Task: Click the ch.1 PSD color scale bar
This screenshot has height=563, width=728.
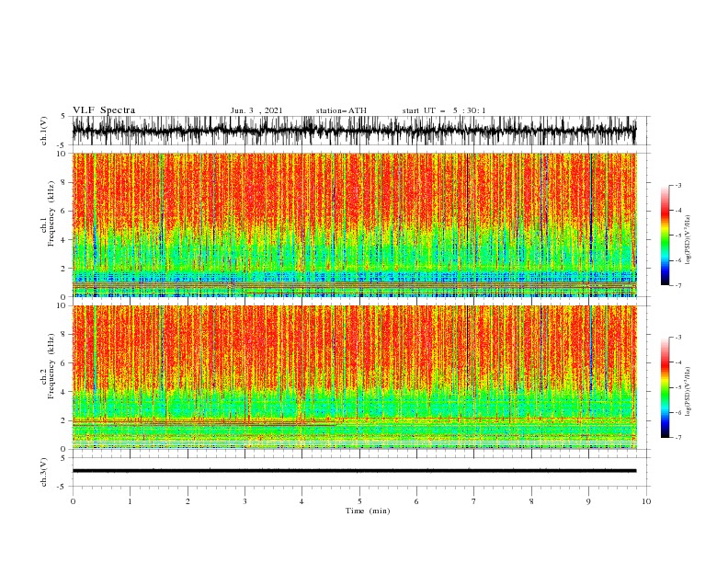Action: (x=665, y=236)
